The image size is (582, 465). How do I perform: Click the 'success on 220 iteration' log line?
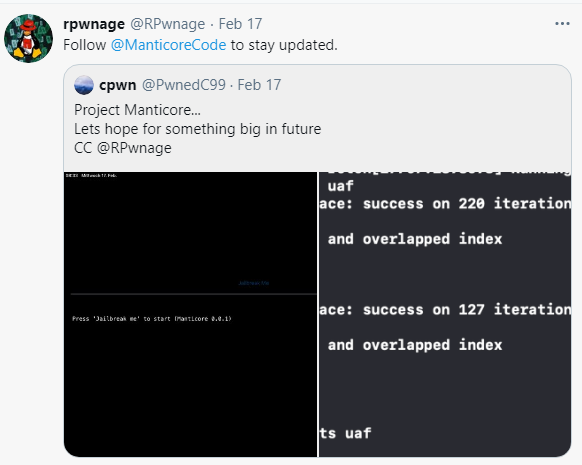[445, 204]
